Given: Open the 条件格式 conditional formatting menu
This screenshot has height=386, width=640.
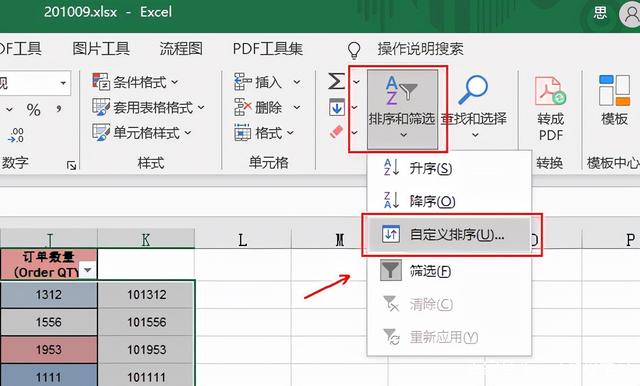Looking at the screenshot, I should [136, 82].
